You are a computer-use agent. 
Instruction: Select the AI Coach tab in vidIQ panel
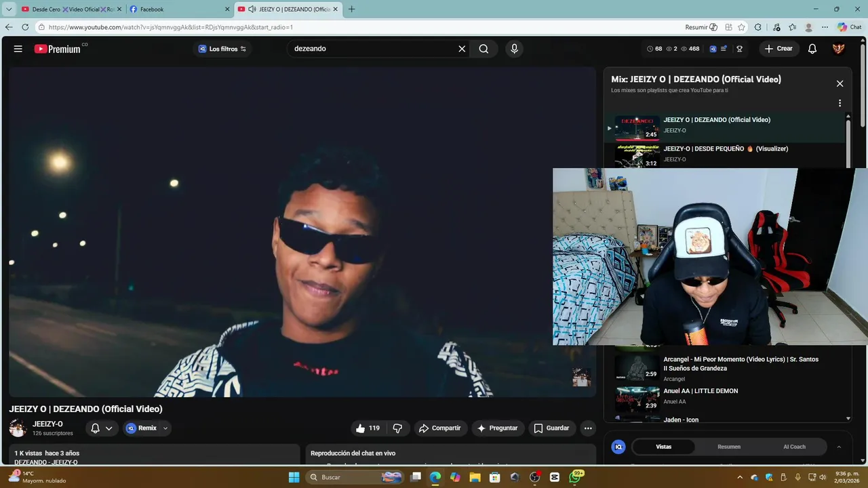(794, 447)
